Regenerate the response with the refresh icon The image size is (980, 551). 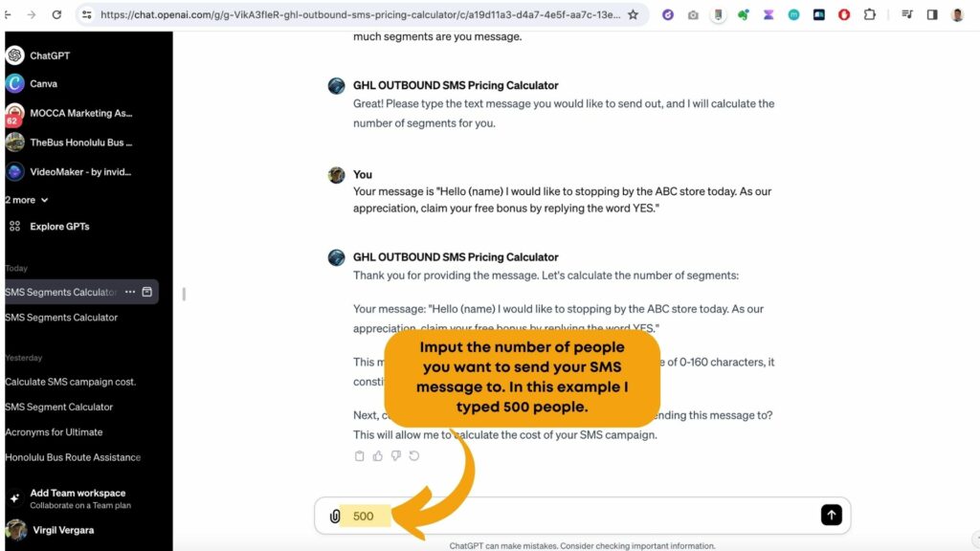tap(414, 456)
